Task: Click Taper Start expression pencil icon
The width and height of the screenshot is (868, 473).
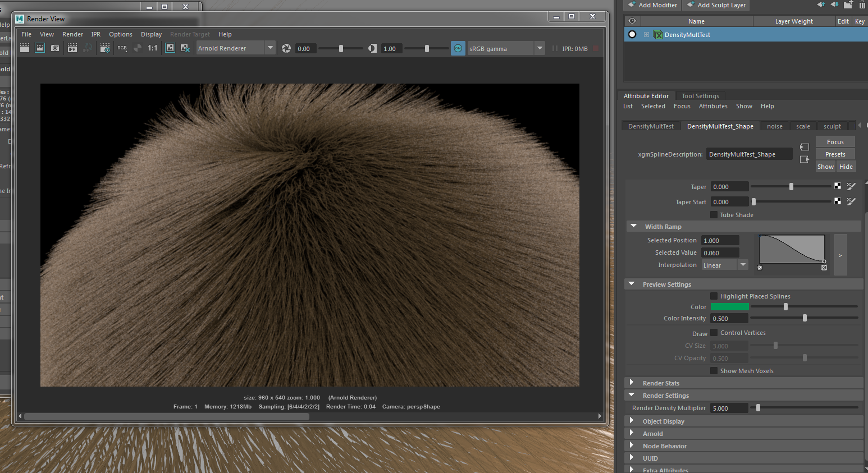Action: pyautogui.click(x=851, y=201)
